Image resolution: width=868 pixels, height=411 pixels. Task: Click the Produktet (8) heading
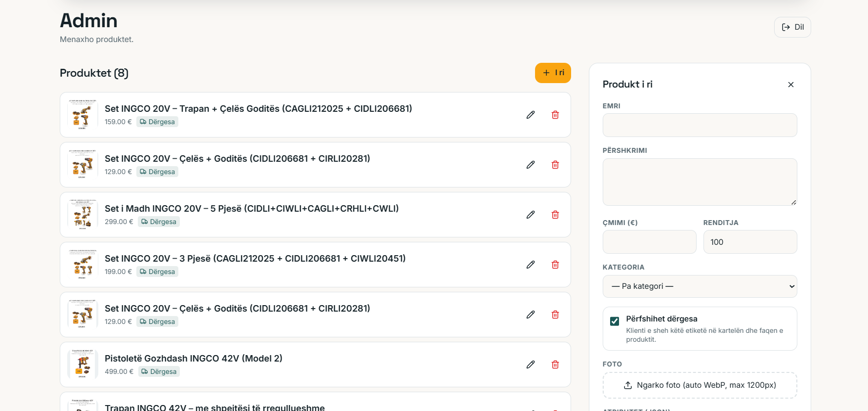[x=94, y=73]
